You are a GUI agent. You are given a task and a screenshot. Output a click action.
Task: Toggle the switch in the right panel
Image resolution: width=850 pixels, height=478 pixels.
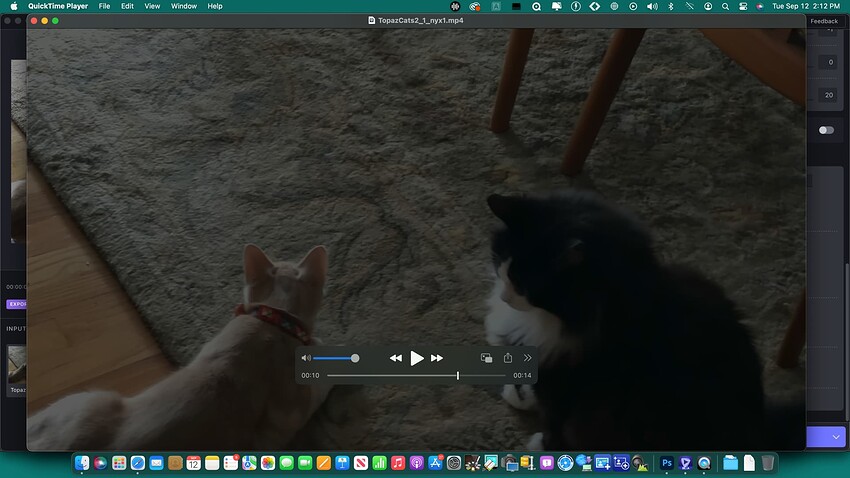tap(826, 130)
